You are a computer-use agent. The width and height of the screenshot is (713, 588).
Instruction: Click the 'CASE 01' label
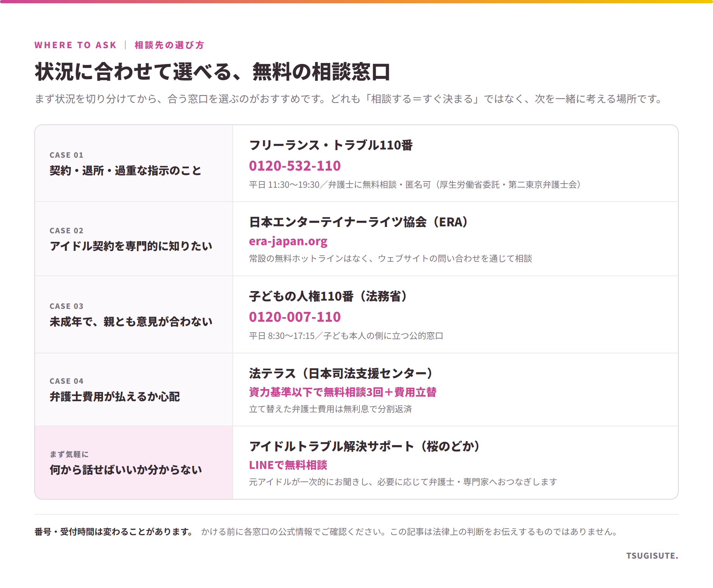pyautogui.click(x=66, y=155)
